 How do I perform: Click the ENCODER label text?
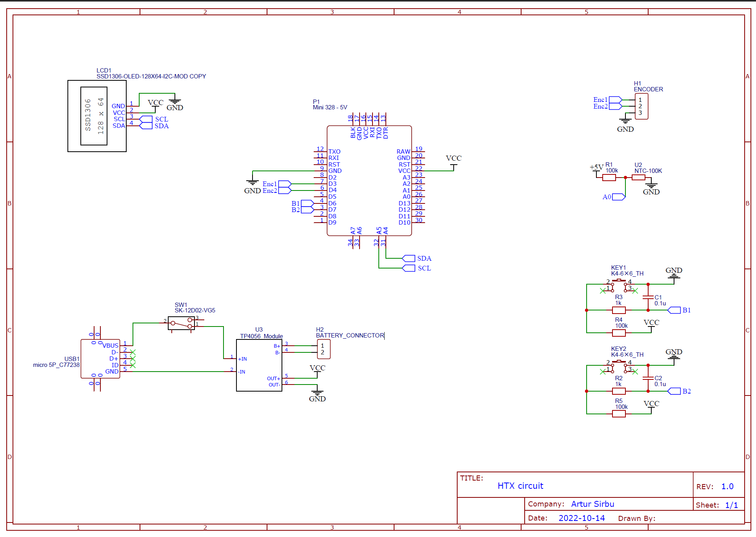coord(649,89)
